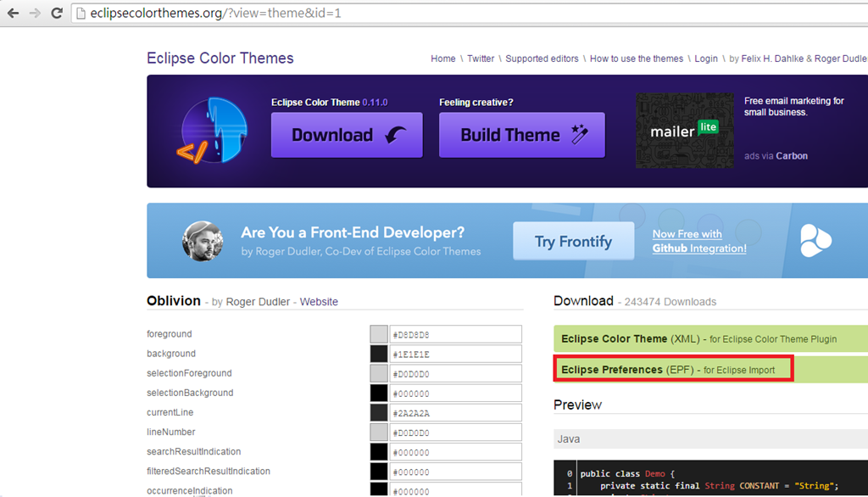This screenshot has width=868, height=497.
Task: Click the currentLine hex value field
Action: point(455,413)
